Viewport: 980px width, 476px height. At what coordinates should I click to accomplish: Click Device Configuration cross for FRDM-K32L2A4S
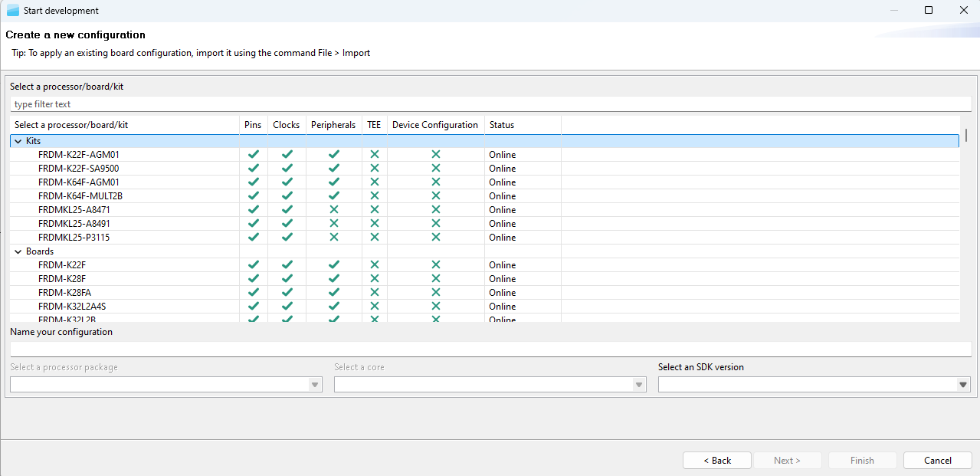[x=436, y=306]
